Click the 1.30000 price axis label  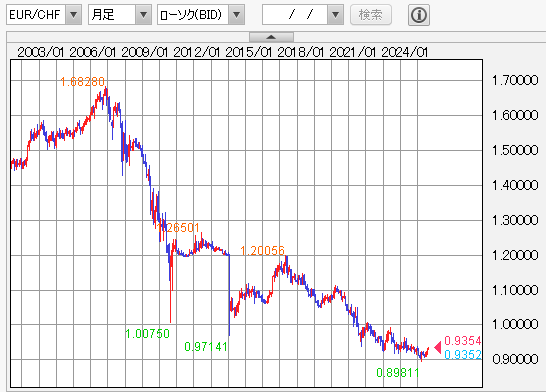coord(515,220)
